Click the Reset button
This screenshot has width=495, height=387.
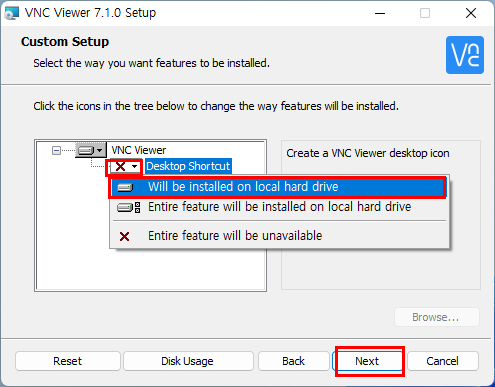point(67,361)
